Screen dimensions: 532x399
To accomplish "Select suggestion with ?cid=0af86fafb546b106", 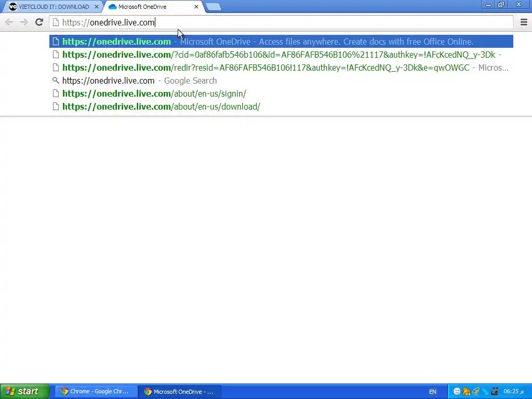I will tap(281, 55).
